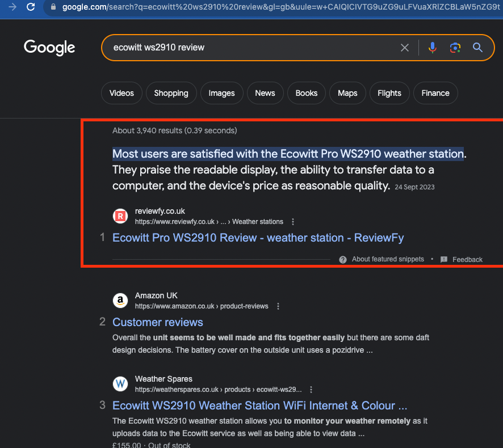Clear the search box with X icon

(405, 48)
